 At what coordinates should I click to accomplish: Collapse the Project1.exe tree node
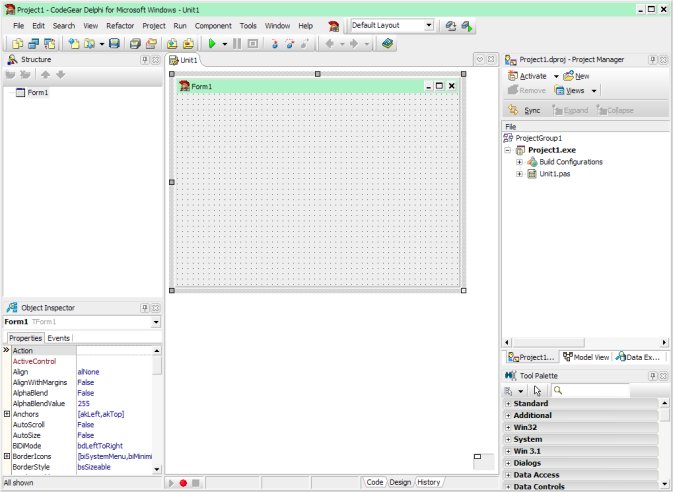(x=508, y=150)
